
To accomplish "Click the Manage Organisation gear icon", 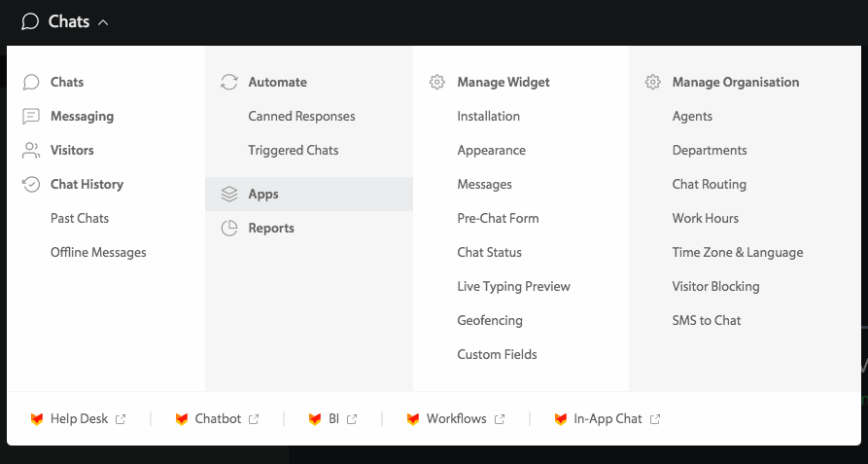I will [x=653, y=83].
